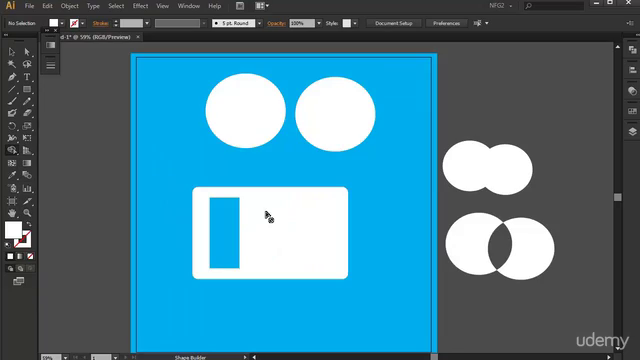Select the Paintbrush tool
The image size is (640, 360).
[12, 101]
